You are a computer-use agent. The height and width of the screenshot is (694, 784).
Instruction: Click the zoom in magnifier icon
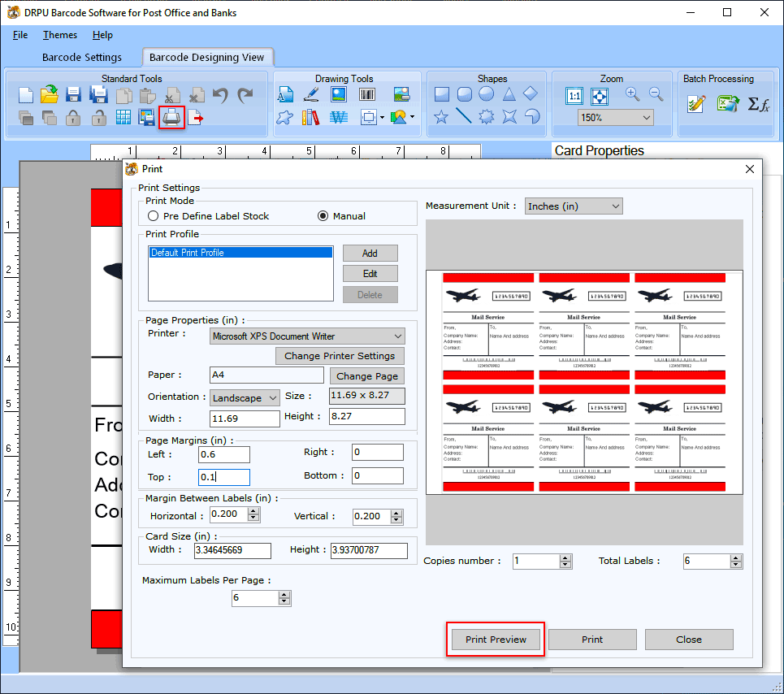632,94
